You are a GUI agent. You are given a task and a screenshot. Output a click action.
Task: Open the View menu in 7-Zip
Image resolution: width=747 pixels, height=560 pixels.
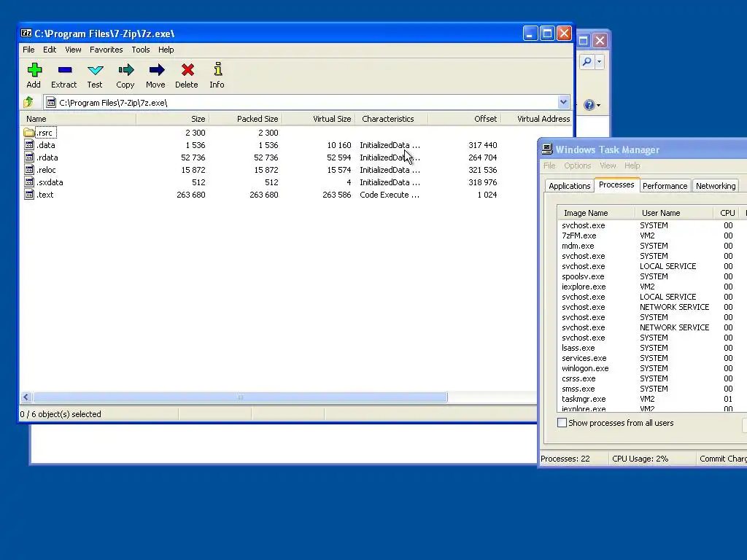tap(73, 50)
